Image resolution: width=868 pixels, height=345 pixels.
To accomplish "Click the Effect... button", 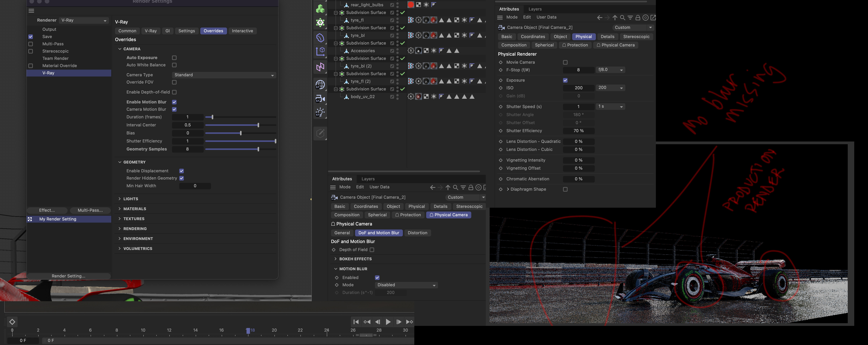I will tap(47, 210).
